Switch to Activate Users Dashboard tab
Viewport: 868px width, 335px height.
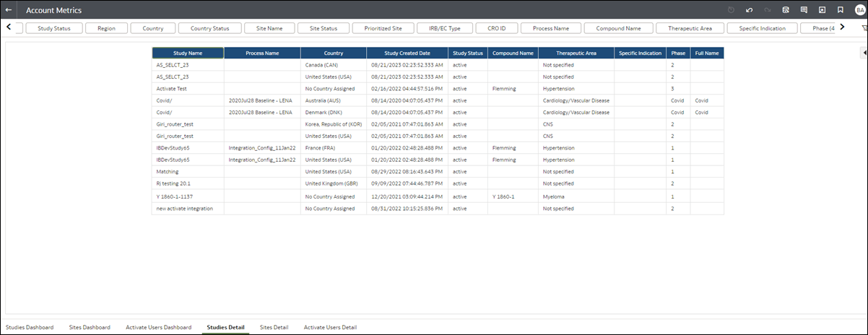[x=158, y=327]
